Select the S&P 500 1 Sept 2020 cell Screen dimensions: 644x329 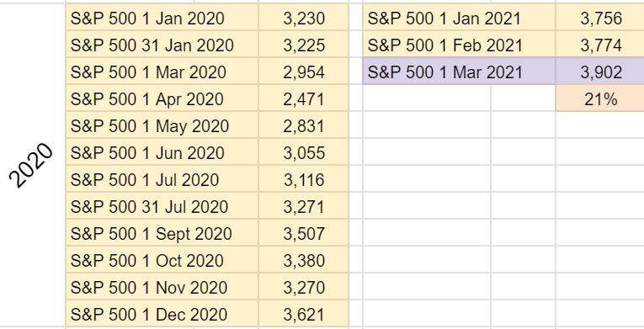162,233
